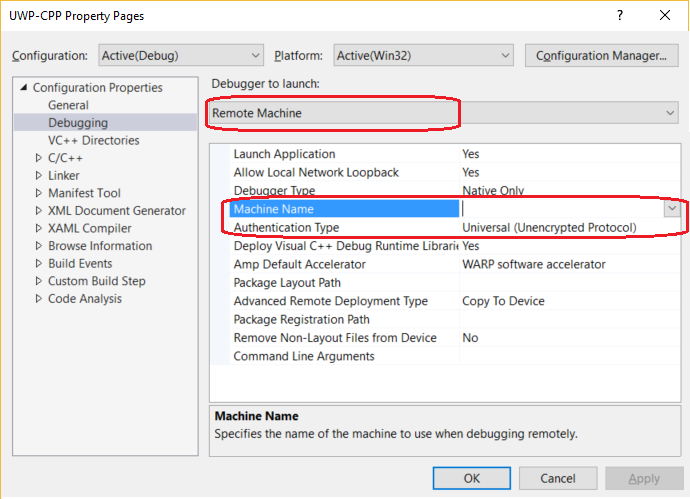Viewport: 690px width, 499px height.
Task: Select General in the properties tree
Action: click(68, 105)
